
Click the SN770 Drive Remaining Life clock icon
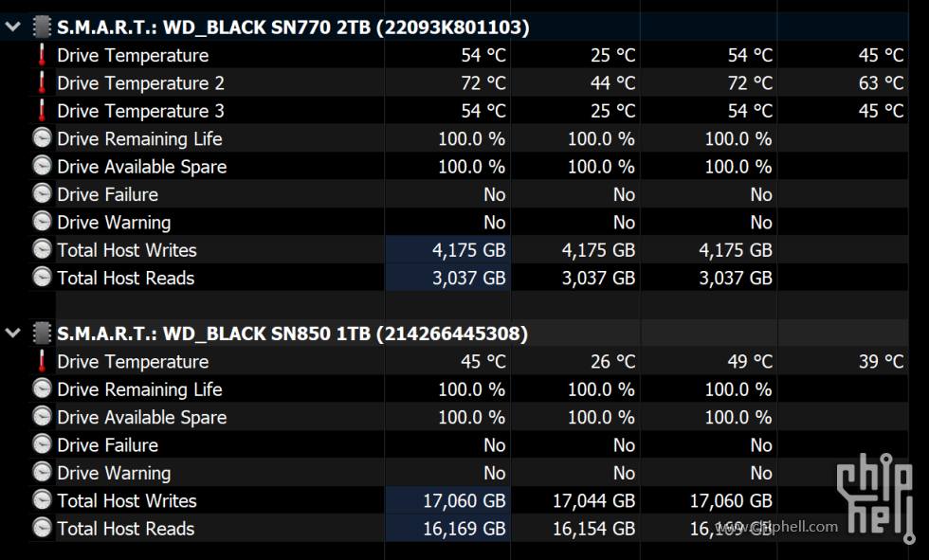pyautogui.click(x=42, y=138)
